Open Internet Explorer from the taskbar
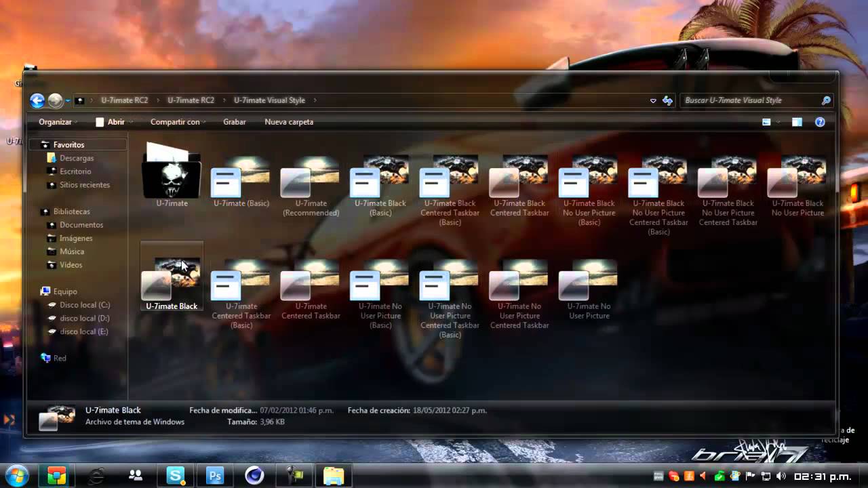868x488 pixels. pos(96,476)
